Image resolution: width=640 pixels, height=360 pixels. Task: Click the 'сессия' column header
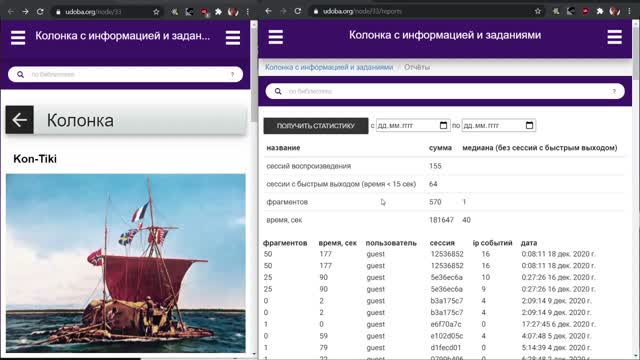[442, 243]
